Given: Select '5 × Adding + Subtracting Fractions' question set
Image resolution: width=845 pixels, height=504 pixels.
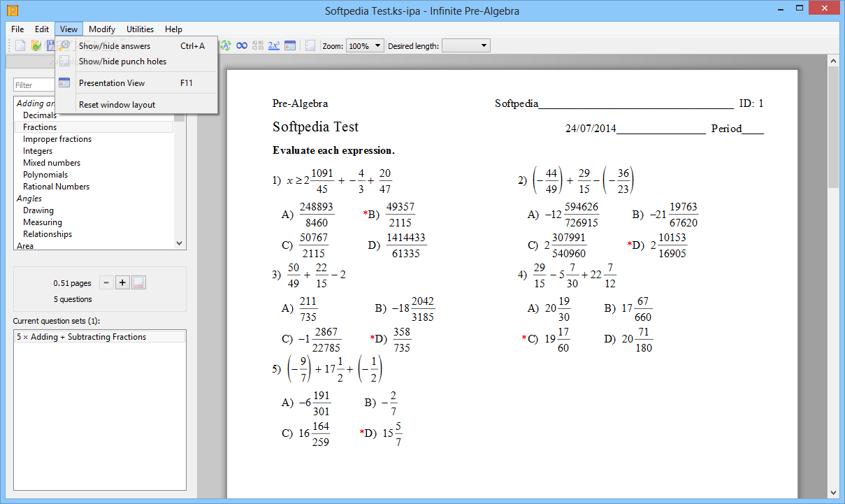Looking at the screenshot, I should 100,337.
